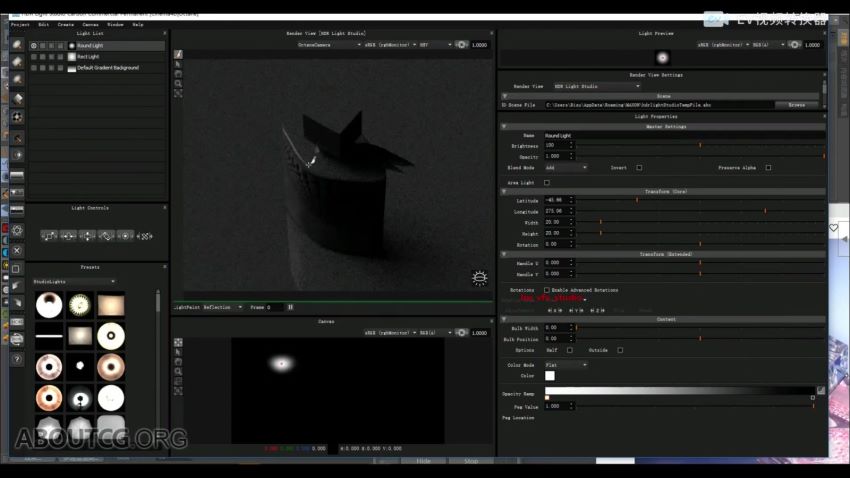The height and width of the screenshot is (478, 850).
Task: Collapse the Master Settings section
Action: 504,127
